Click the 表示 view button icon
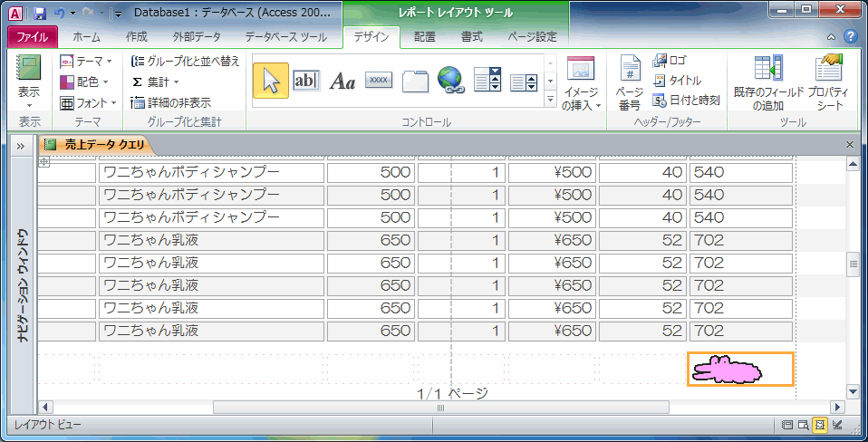The width and height of the screenshot is (868, 442). (x=29, y=69)
